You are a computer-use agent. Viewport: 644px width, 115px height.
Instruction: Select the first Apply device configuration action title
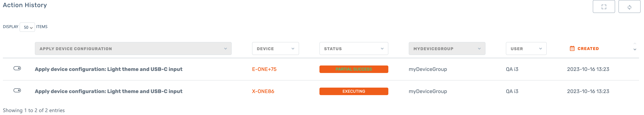coord(109,69)
